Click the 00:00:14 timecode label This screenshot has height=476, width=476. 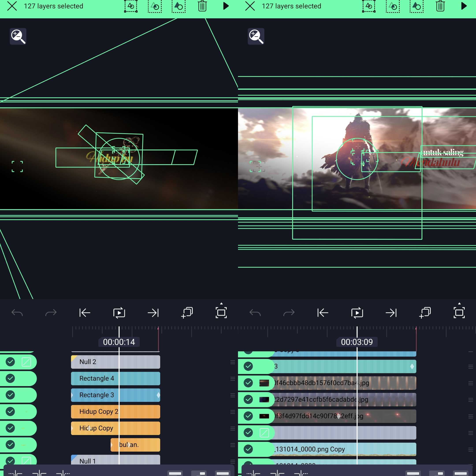pos(119,342)
